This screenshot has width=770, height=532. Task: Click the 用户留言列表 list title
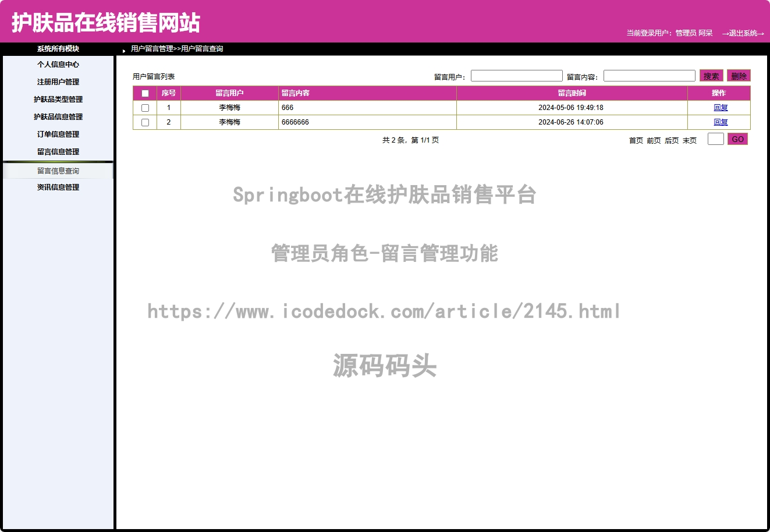click(x=154, y=77)
